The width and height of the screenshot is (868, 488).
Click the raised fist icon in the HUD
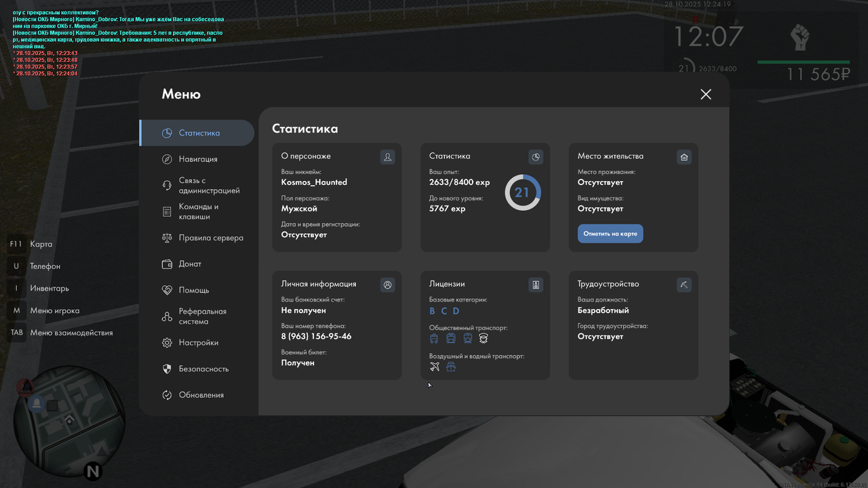[801, 38]
